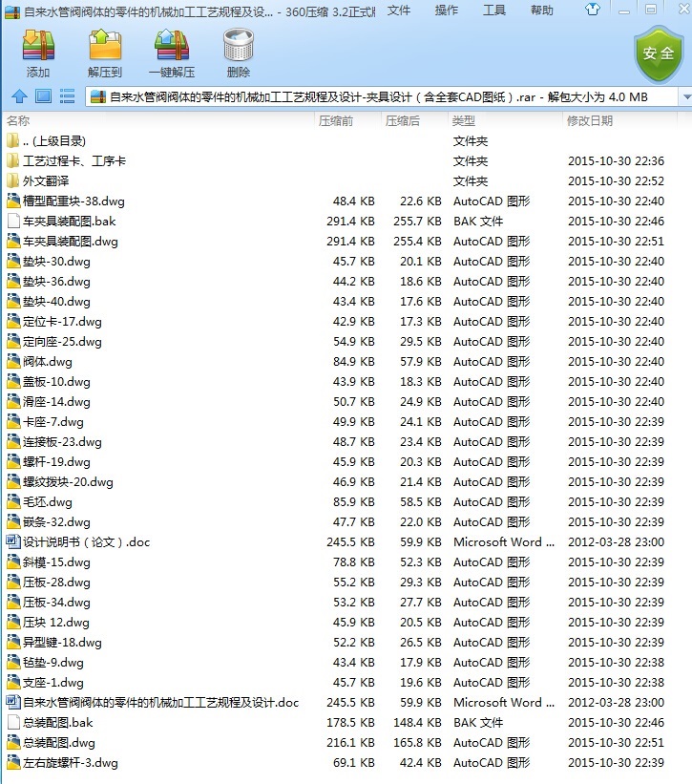The height and width of the screenshot is (784, 692).
Task: Click the folder icon of 外文翻译
Action: [12, 180]
